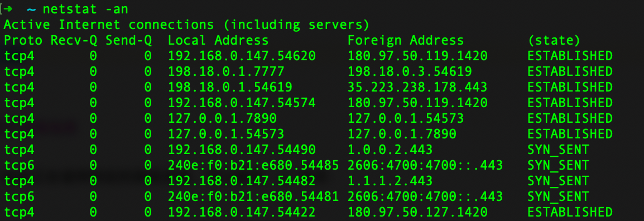Click foreign address 35.223.238.178.443
Screen dimensions: 644x221
coord(417,87)
